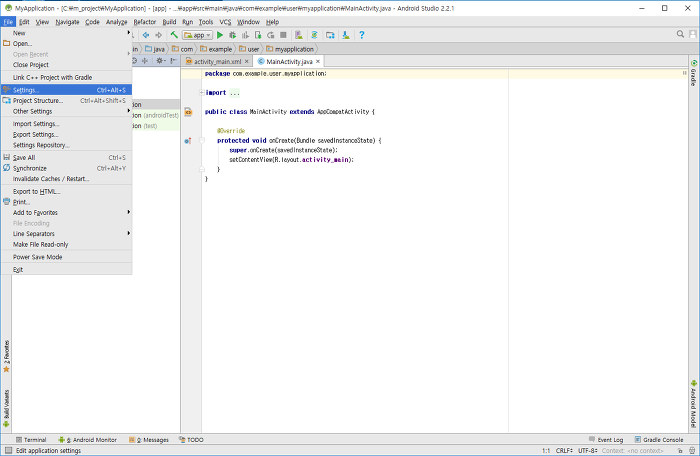Click the Hector inspector icon in status bar
This screenshot has width=700, height=456.
point(692,451)
